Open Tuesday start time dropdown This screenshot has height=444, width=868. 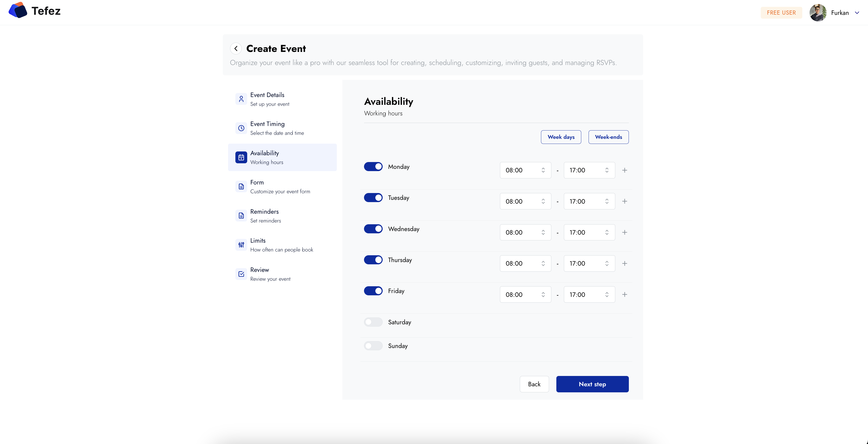click(525, 201)
